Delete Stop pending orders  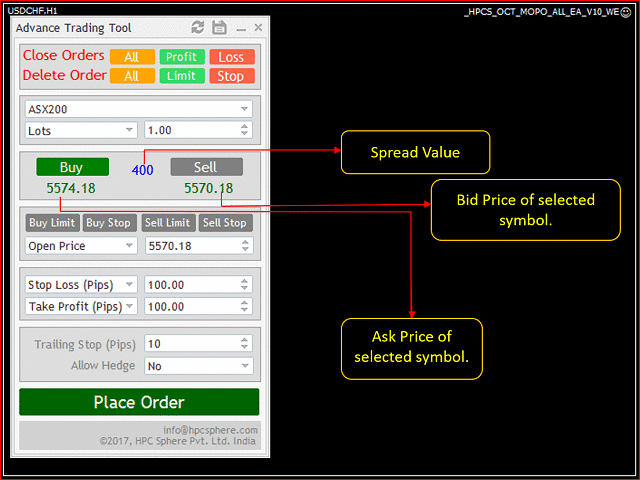pos(232,76)
